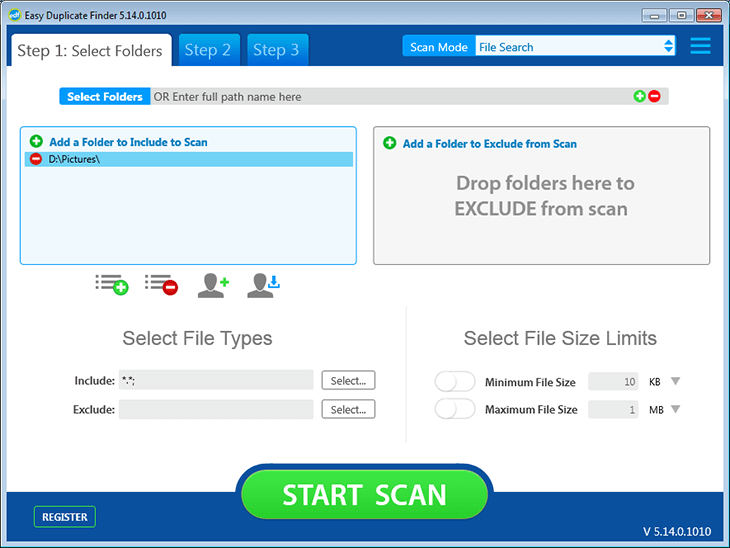Screen dimensions: 730x548
Task: Switch to the Step 2 tab
Action: click(x=209, y=49)
